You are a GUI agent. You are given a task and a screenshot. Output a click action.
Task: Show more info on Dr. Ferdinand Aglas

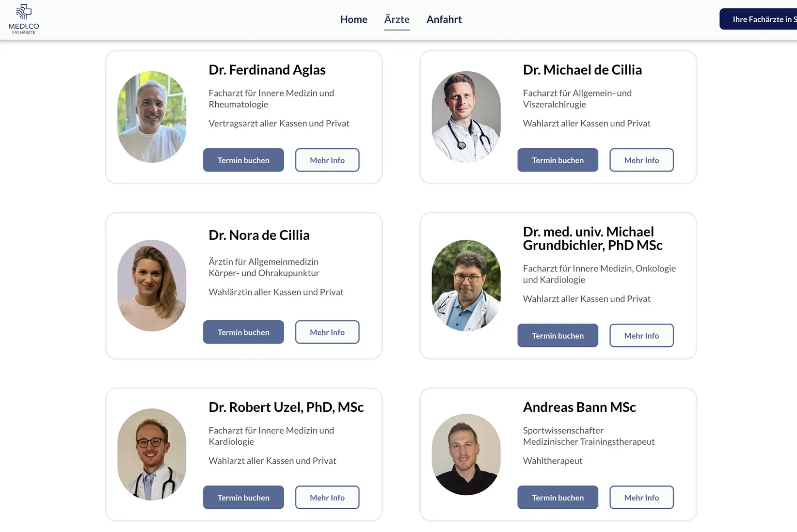(x=327, y=160)
